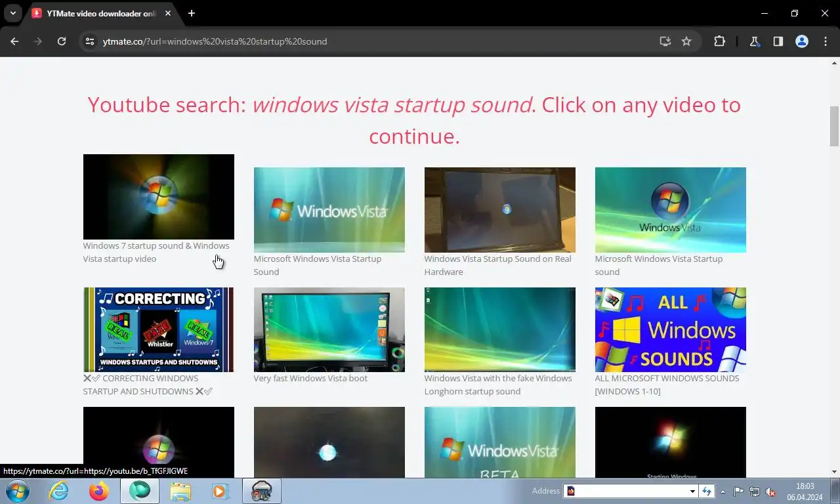Grab the page vertical scrollbar thumb
The image size is (840, 504).
pos(835,126)
